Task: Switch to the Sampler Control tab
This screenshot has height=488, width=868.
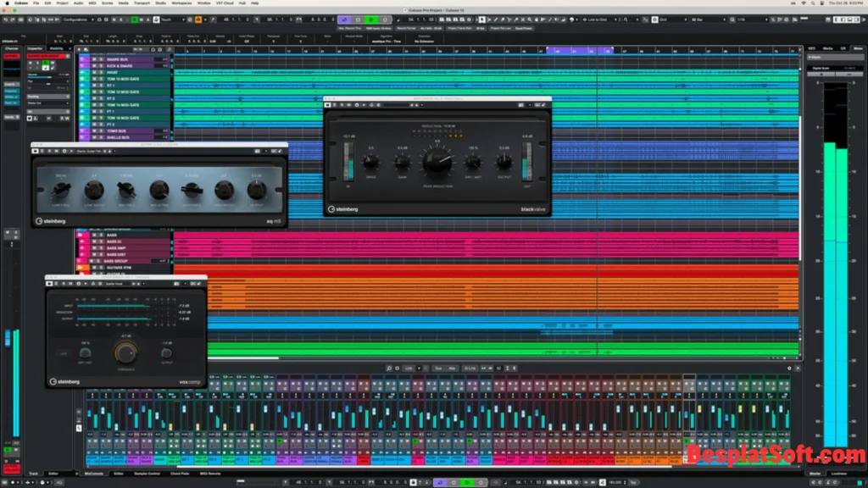Action: click(x=147, y=474)
